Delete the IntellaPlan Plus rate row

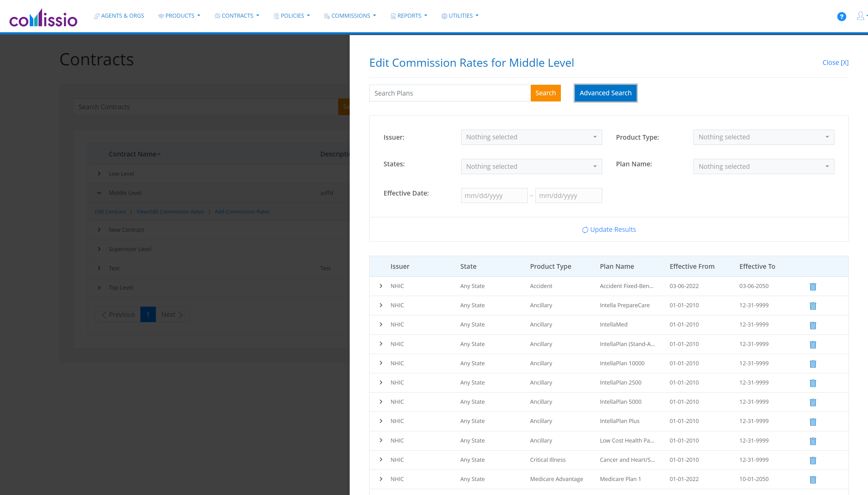click(813, 421)
